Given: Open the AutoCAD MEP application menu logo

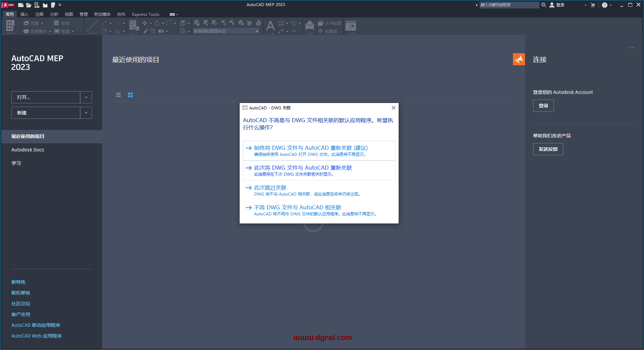Looking at the screenshot, I should pyautogui.click(x=8, y=5).
